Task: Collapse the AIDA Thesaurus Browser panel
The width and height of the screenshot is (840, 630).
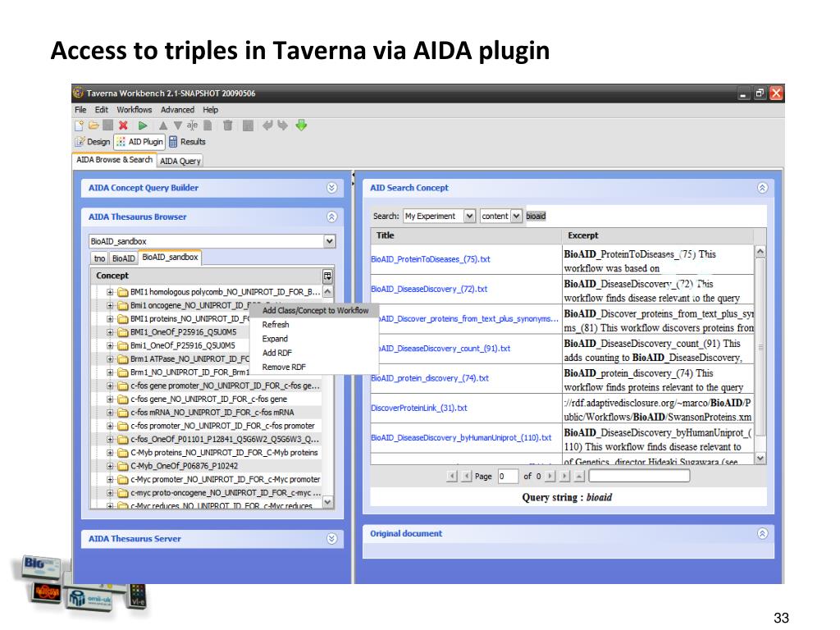Action: tap(332, 217)
